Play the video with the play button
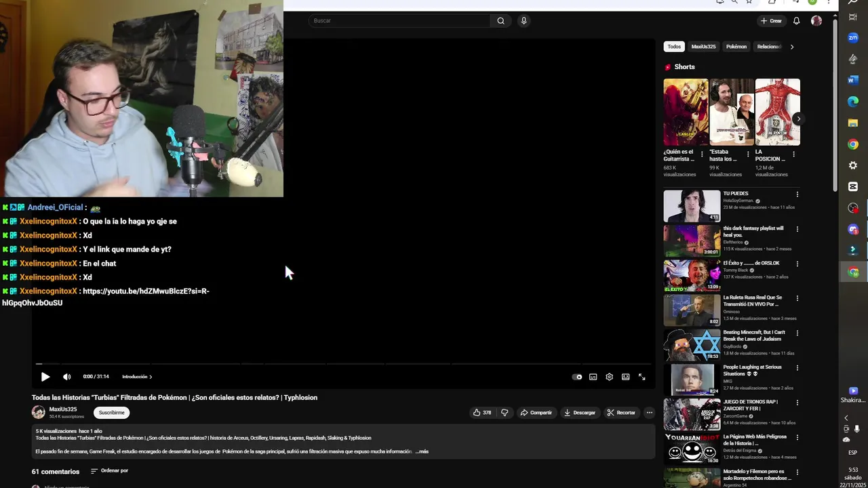Image resolution: width=868 pixels, height=488 pixels. [x=45, y=377]
